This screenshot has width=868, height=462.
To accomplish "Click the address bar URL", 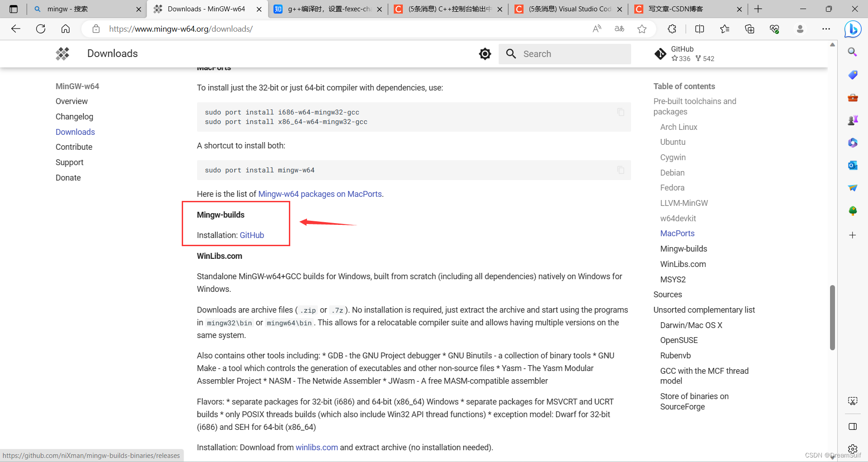I will point(181,29).
